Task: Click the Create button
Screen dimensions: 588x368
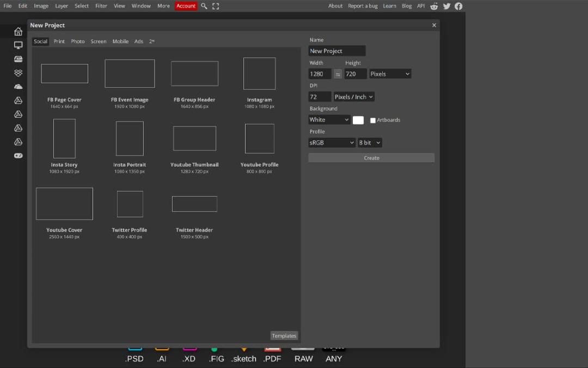Action: point(371,158)
